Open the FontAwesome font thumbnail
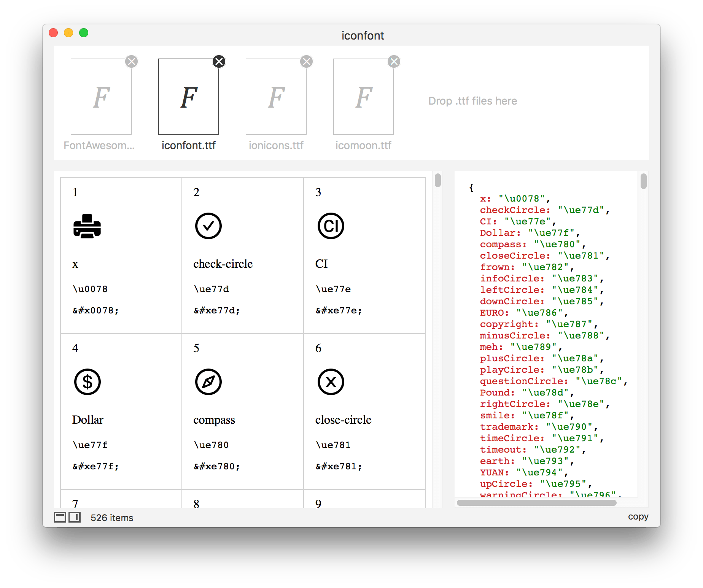Image resolution: width=703 pixels, height=588 pixels. [x=101, y=97]
